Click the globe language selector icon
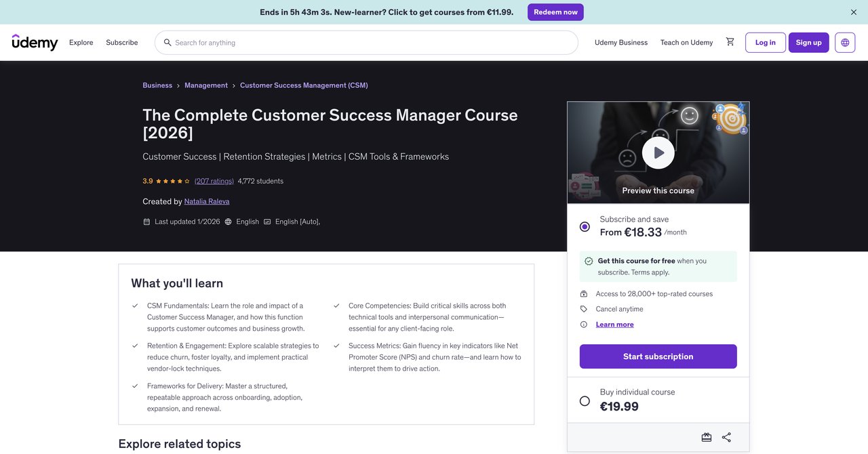The image size is (868, 454). point(845,43)
